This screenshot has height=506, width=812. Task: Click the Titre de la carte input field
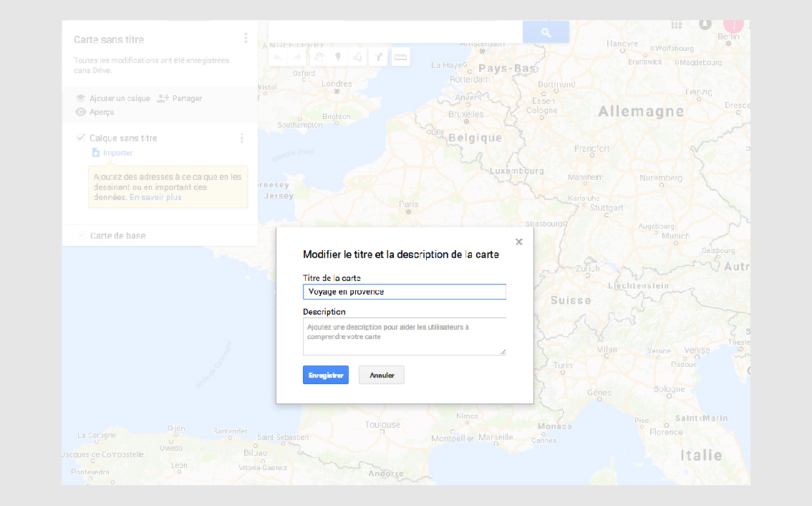(405, 292)
